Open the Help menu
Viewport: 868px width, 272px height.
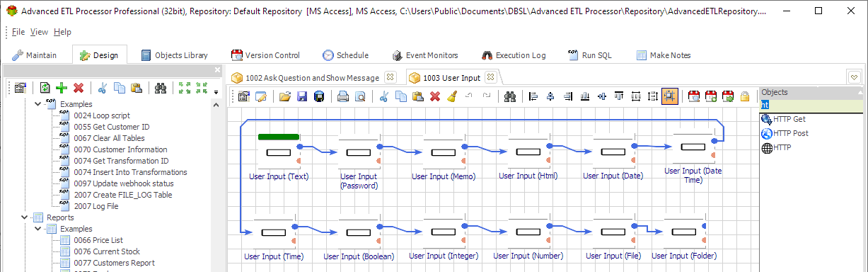(63, 32)
